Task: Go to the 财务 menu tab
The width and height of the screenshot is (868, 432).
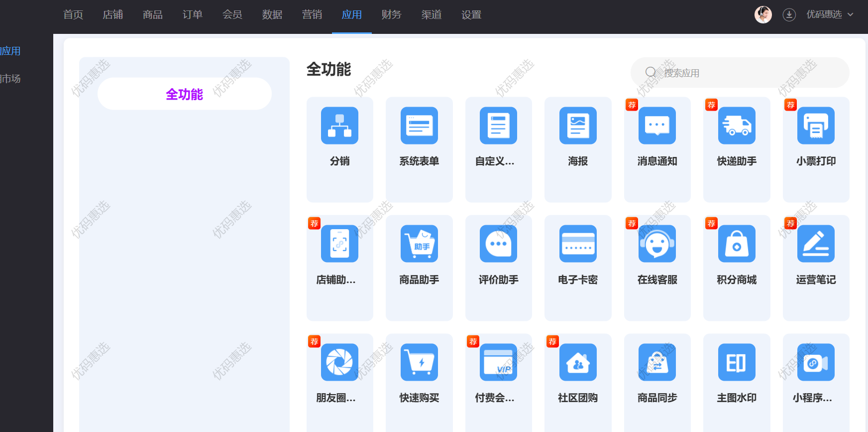Action: [x=392, y=15]
